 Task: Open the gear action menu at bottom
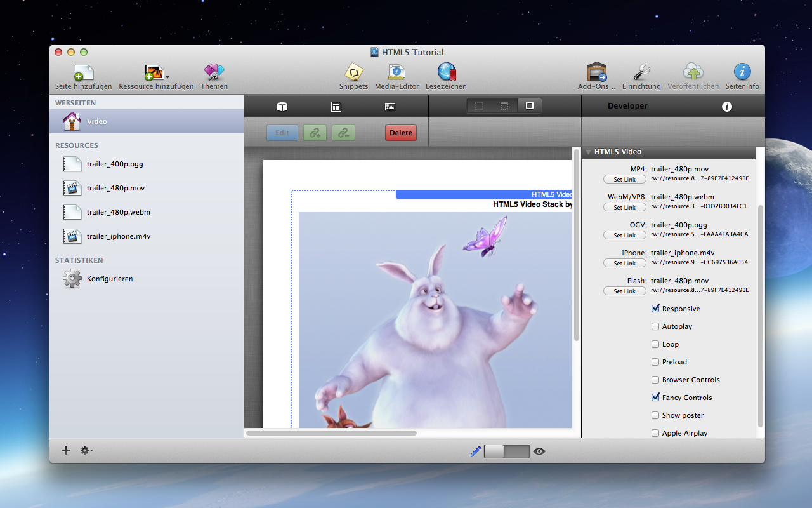86,450
